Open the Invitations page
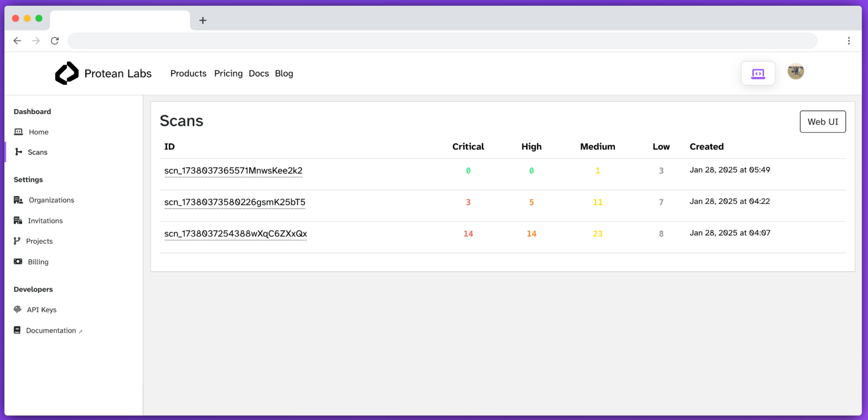 45,221
